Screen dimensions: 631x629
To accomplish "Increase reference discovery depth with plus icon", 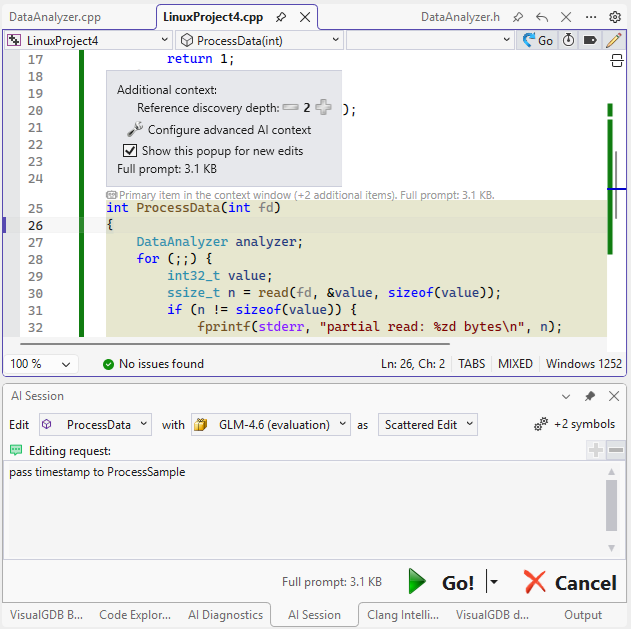I will click(x=324, y=108).
